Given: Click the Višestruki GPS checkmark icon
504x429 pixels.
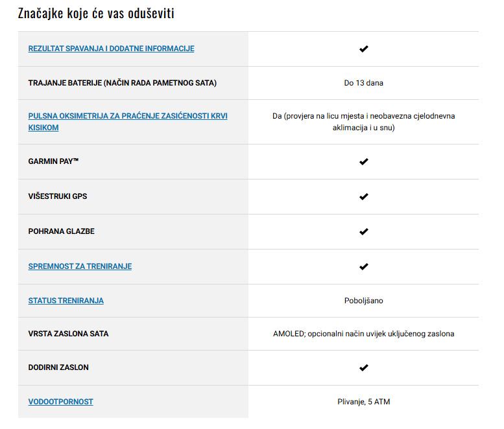Looking at the screenshot, I should [x=363, y=196].
